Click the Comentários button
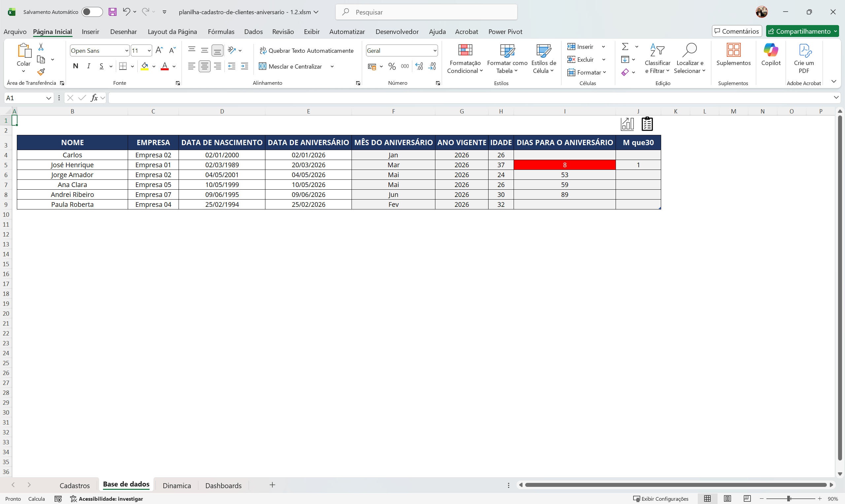 coord(737,31)
